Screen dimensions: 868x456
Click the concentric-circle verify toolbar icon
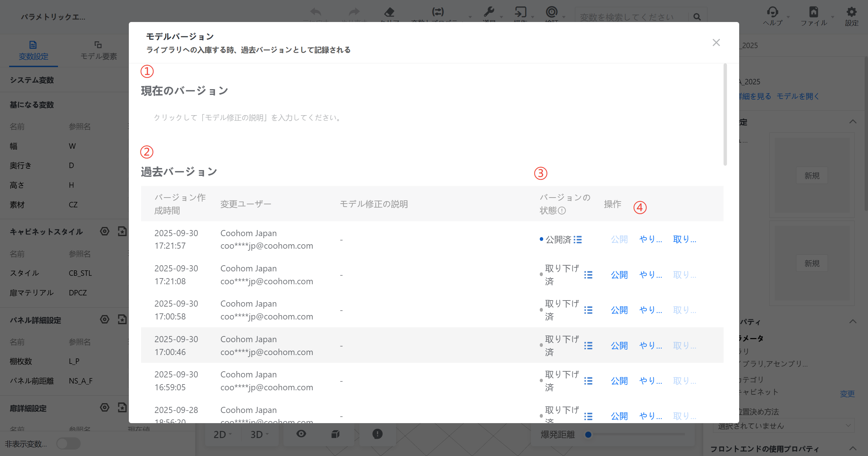click(552, 12)
